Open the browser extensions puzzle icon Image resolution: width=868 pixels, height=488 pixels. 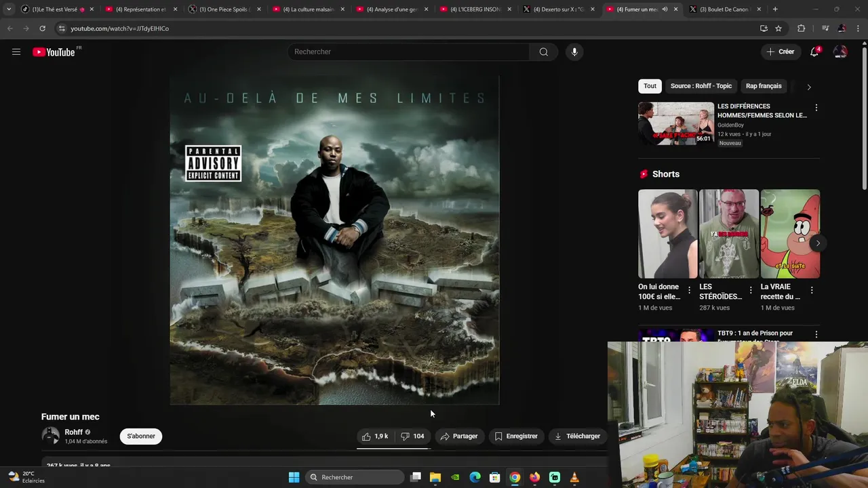pyautogui.click(x=801, y=28)
